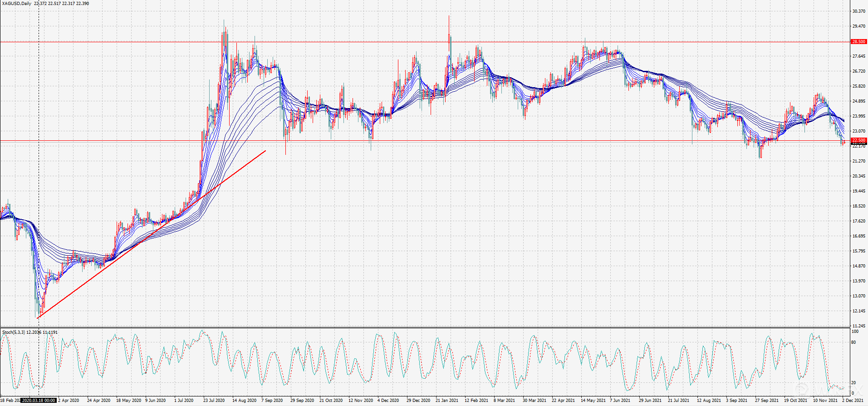Click the 100 level on Stochastic scale

point(855,332)
